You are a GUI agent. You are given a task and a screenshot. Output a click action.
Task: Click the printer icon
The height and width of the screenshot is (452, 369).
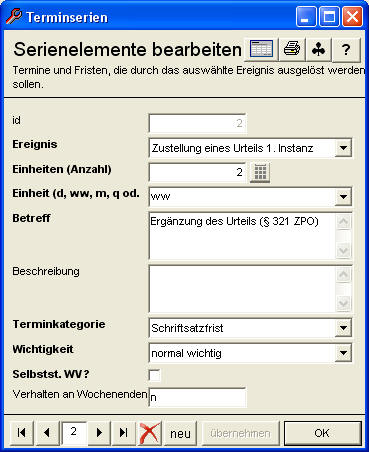pos(292,49)
